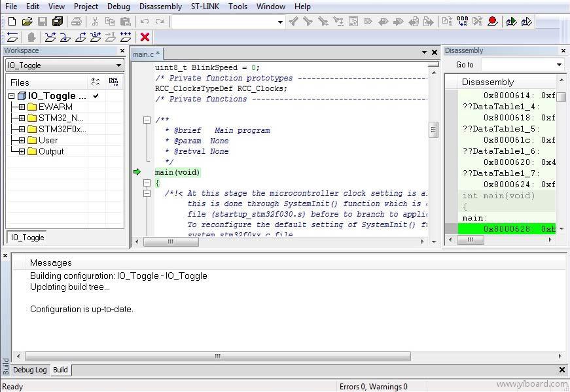Click the main(void) code line
This screenshot has height=392, width=570.
click(177, 172)
